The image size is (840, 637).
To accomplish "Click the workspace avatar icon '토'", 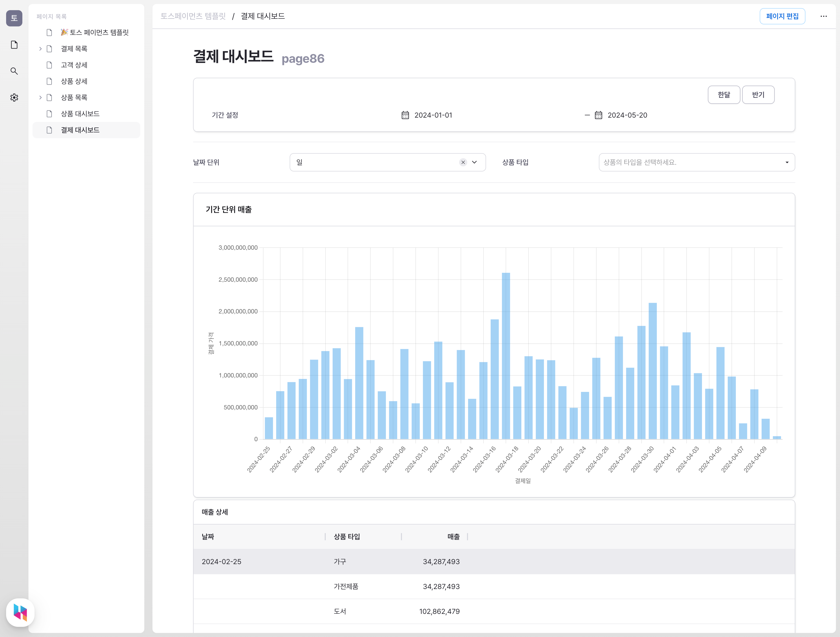I will click(14, 18).
